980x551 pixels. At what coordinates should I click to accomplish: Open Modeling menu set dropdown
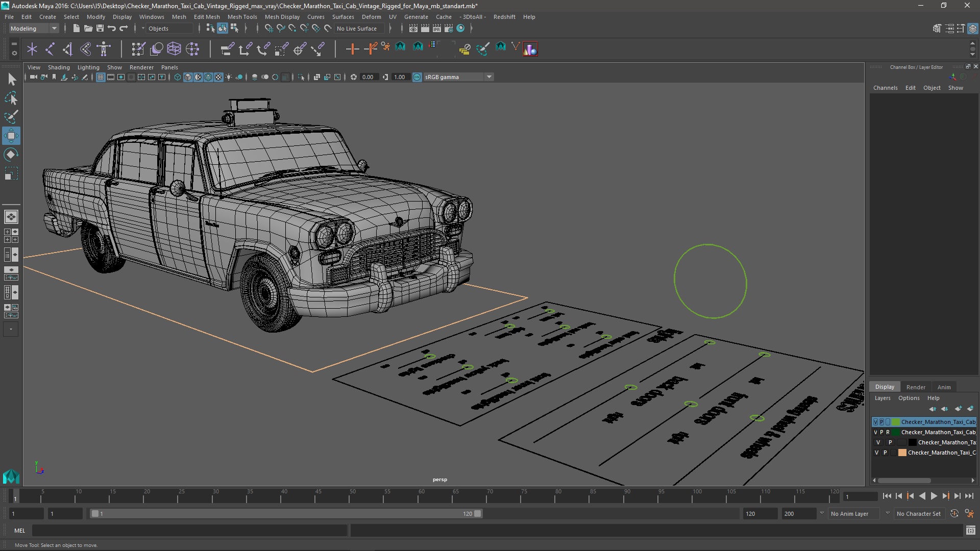pyautogui.click(x=34, y=29)
